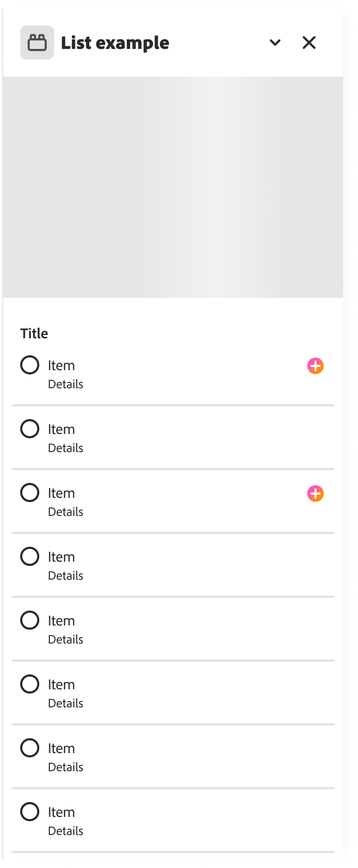Select the fifth Item radio button

tap(30, 620)
